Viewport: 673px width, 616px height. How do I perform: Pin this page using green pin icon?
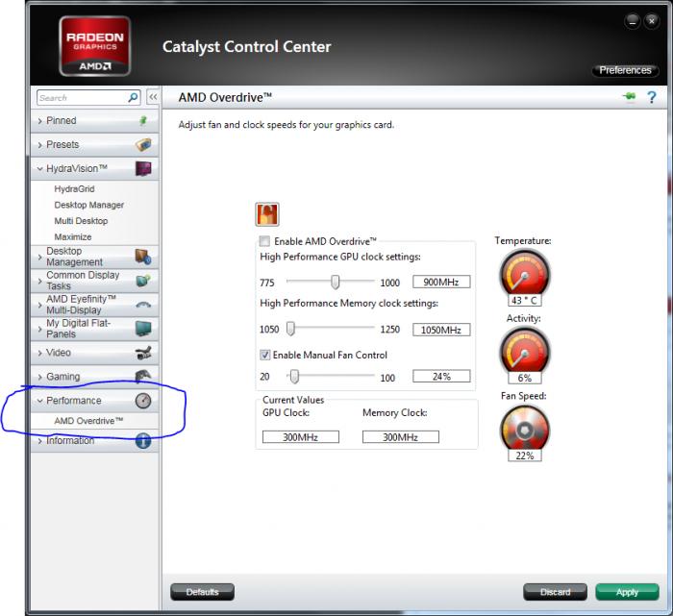point(629,96)
